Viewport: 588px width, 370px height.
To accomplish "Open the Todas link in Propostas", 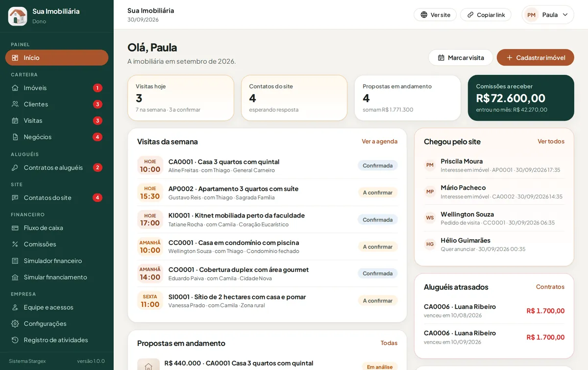I will [389, 343].
